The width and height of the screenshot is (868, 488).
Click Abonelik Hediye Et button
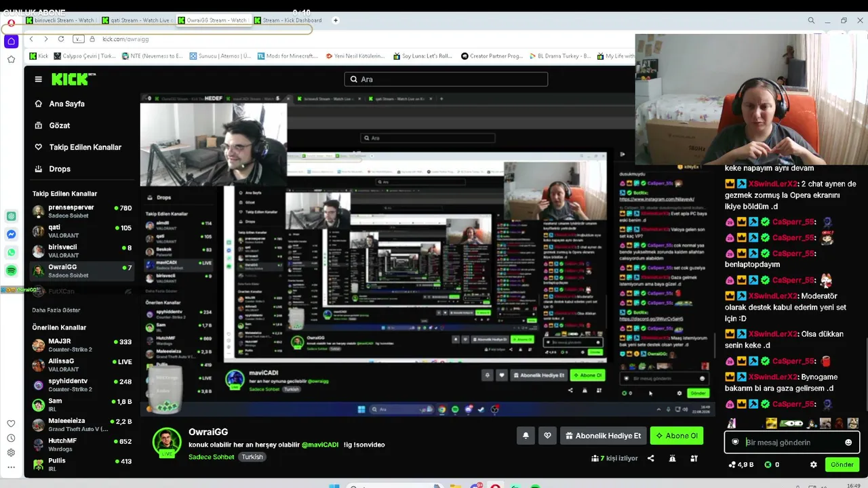click(603, 436)
